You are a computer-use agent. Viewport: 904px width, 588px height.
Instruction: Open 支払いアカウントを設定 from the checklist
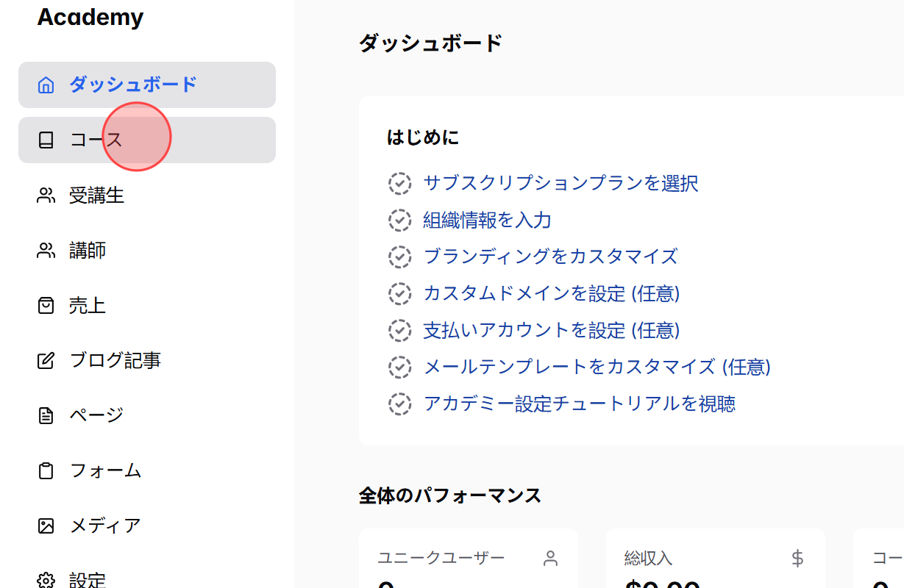(x=552, y=330)
